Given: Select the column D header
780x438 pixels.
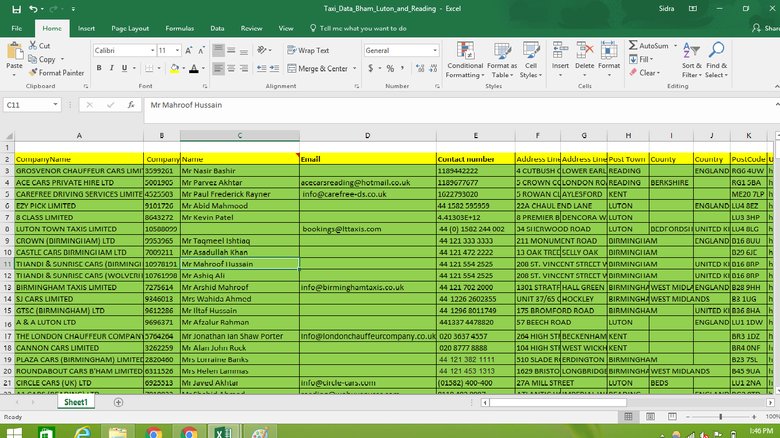Looking at the screenshot, I should point(368,135).
